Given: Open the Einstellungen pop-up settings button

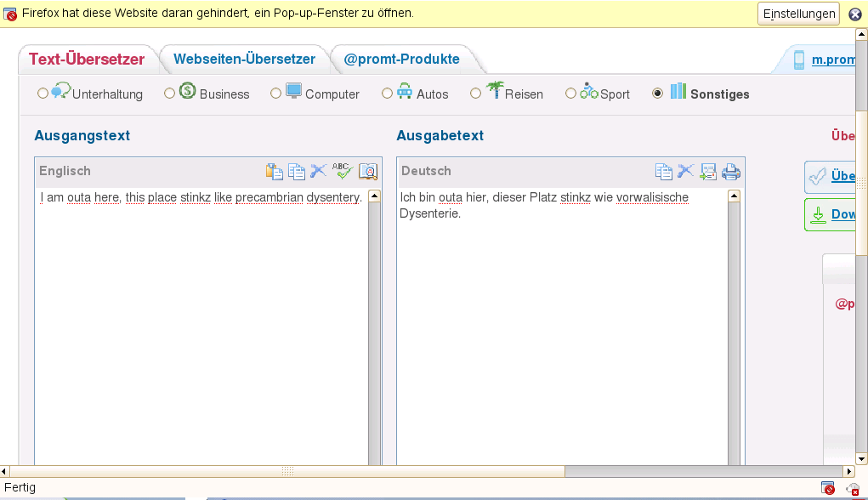Looking at the screenshot, I should click(x=799, y=14).
